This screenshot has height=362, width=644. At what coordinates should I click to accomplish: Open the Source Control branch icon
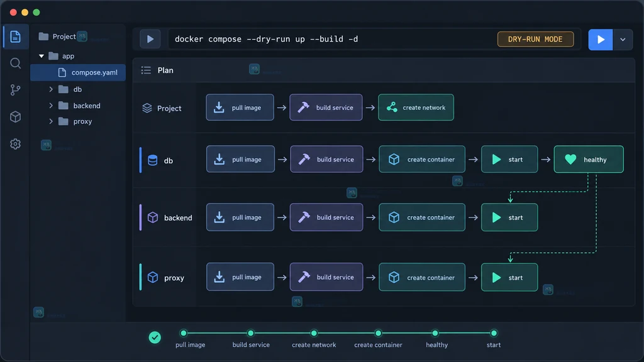(x=15, y=90)
